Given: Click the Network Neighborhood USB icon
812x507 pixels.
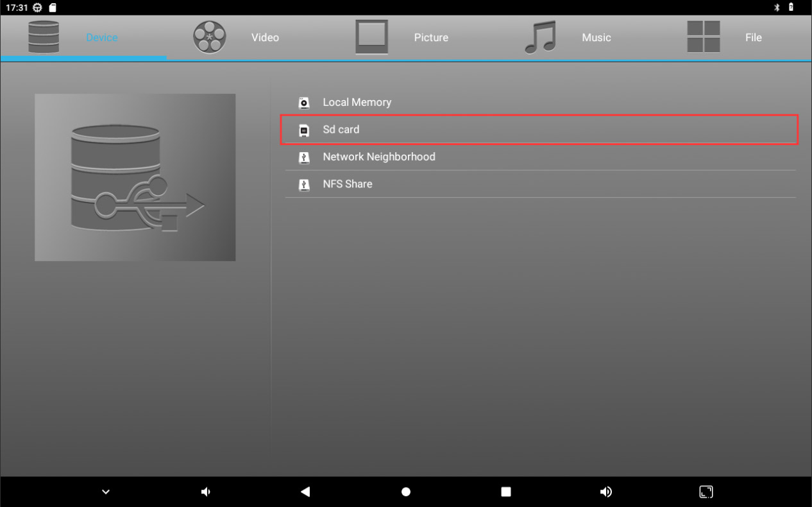Looking at the screenshot, I should click(305, 157).
